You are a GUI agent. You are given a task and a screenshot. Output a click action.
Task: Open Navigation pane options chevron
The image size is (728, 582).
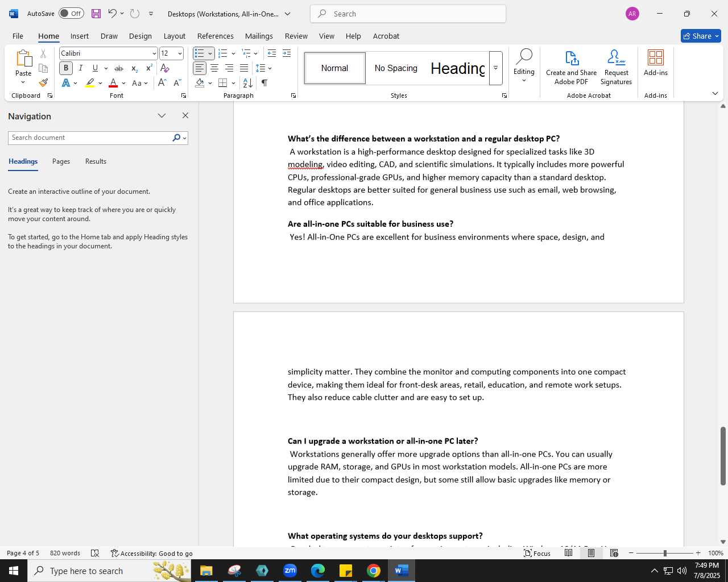162,115
